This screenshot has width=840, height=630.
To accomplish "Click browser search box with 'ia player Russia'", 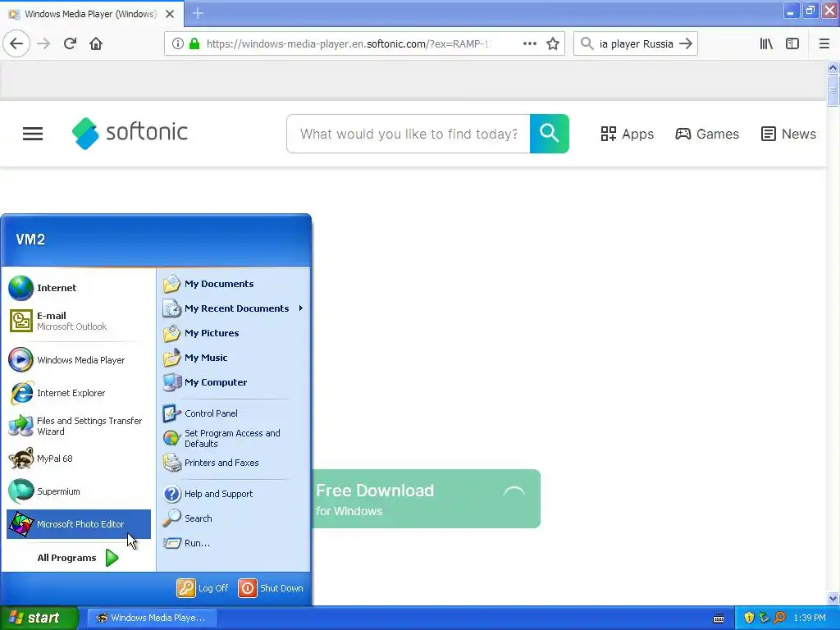I will (636, 43).
